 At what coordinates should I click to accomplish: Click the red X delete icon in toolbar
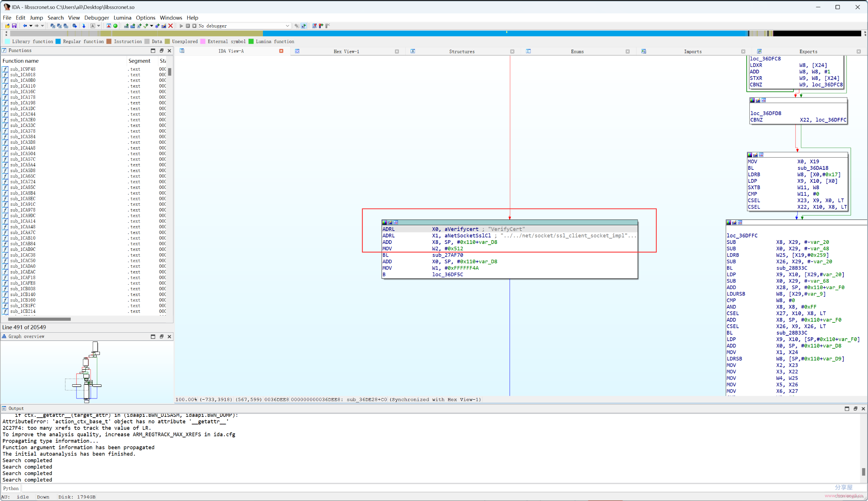click(x=171, y=26)
